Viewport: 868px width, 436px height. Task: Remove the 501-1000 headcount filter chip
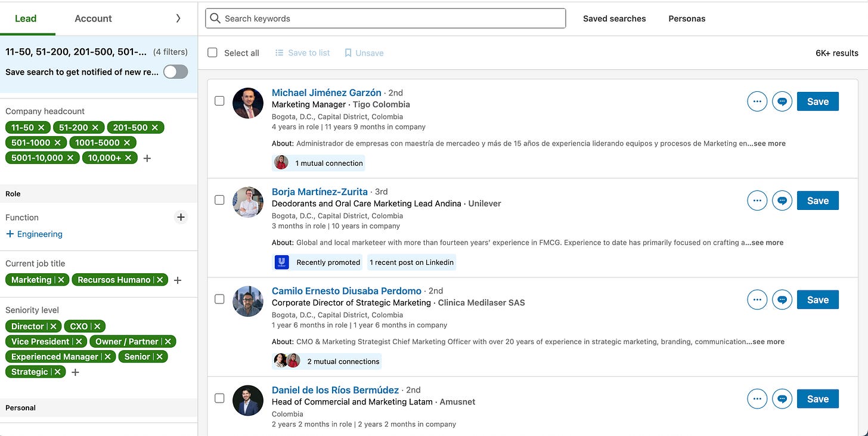[x=57, y=143]
